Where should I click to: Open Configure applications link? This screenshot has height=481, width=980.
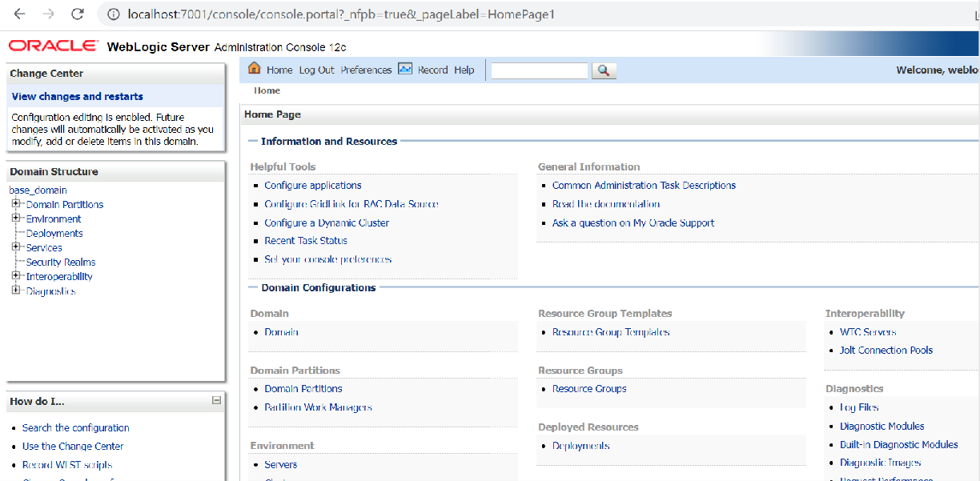point(313,186)
